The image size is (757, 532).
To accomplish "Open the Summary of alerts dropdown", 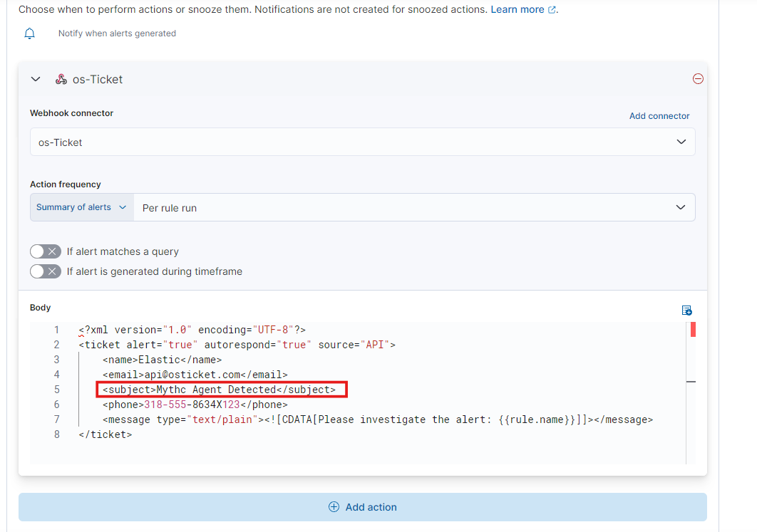I will [x=81, y=207].
